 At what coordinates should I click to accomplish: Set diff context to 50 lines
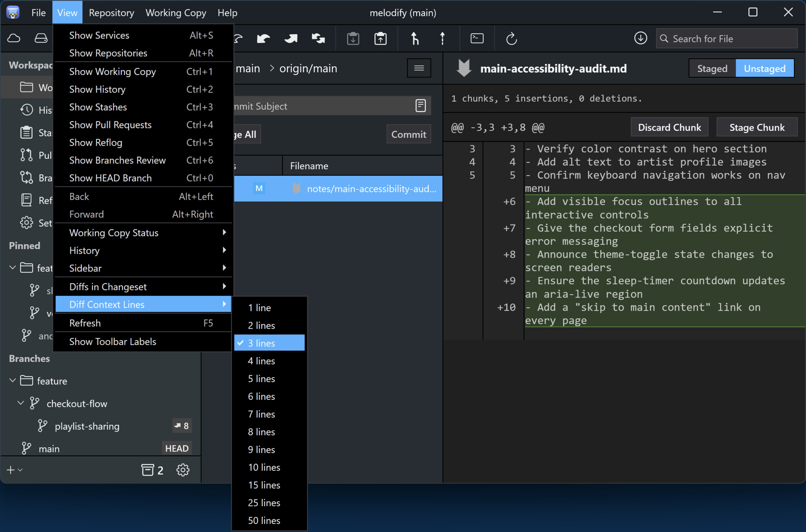point(269,520)
